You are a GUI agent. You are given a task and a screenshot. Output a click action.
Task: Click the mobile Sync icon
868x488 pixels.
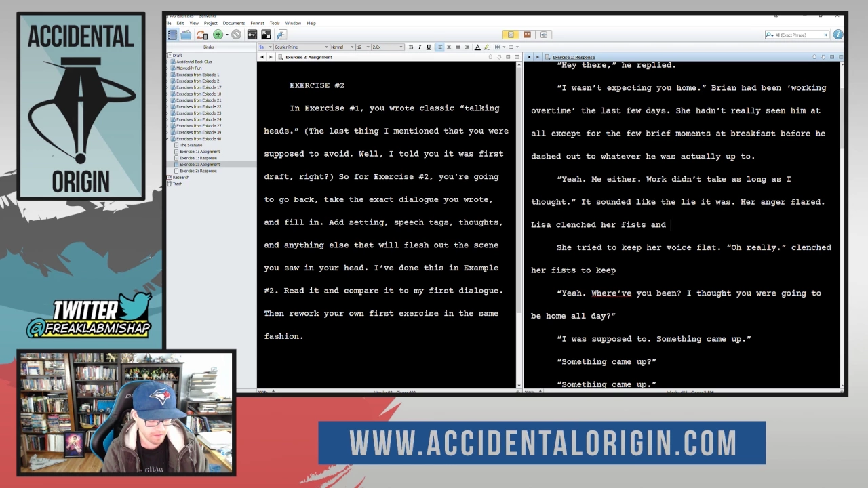[x=201, y=35]
